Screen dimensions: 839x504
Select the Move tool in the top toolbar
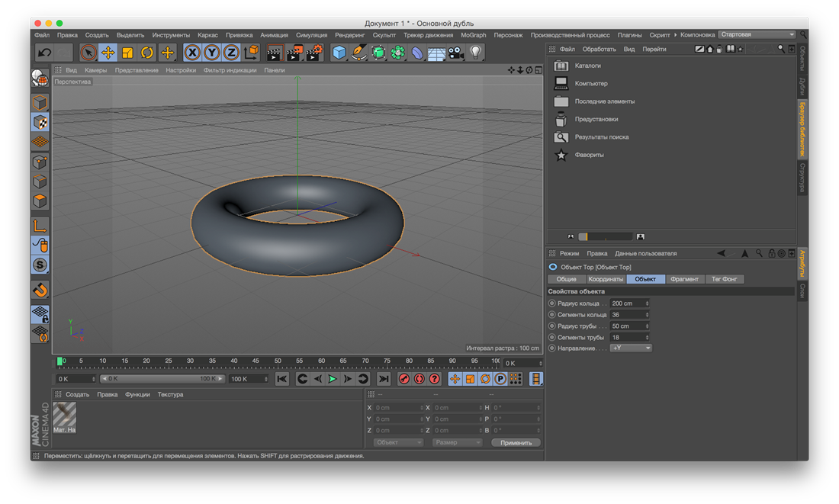pos(108,53)
